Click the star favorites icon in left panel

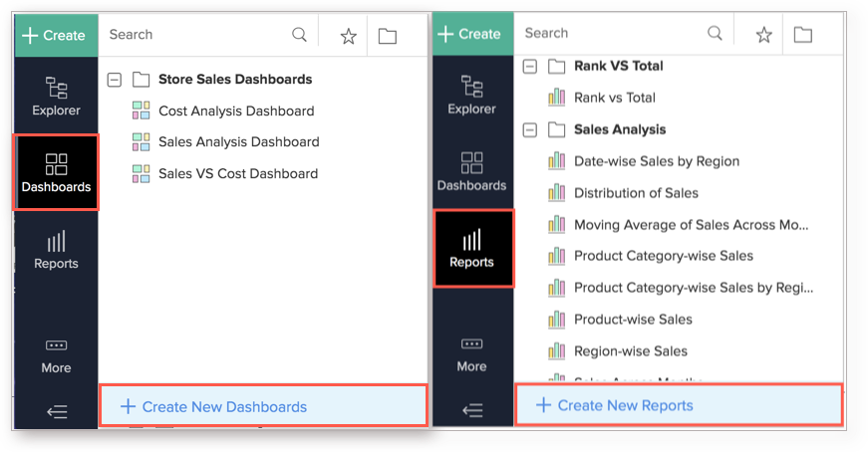(348, 36)
